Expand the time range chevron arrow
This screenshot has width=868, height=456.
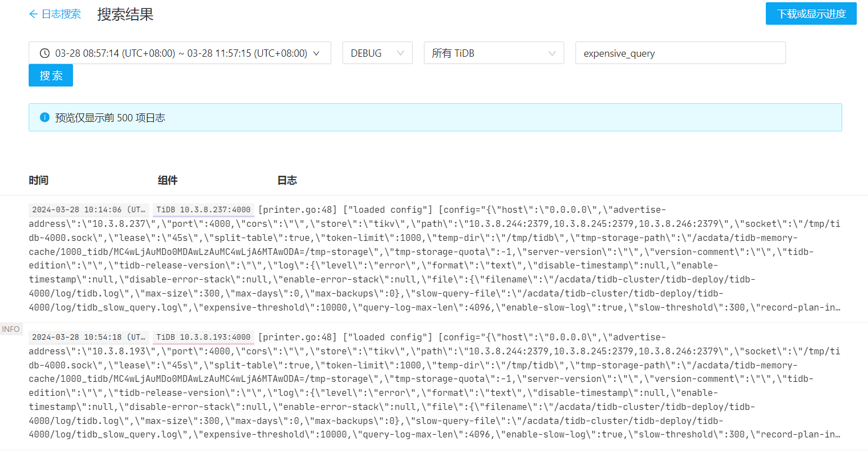316,53
